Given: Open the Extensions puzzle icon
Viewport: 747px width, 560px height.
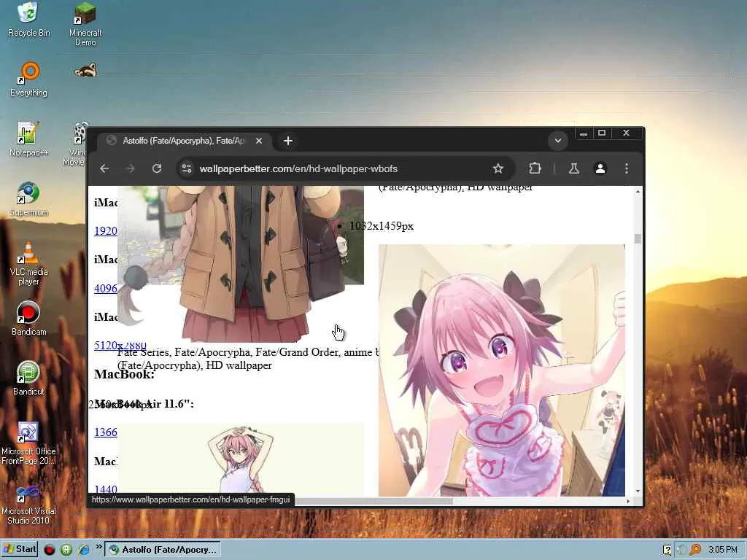Looking at the screenshot, I should 535,168.
